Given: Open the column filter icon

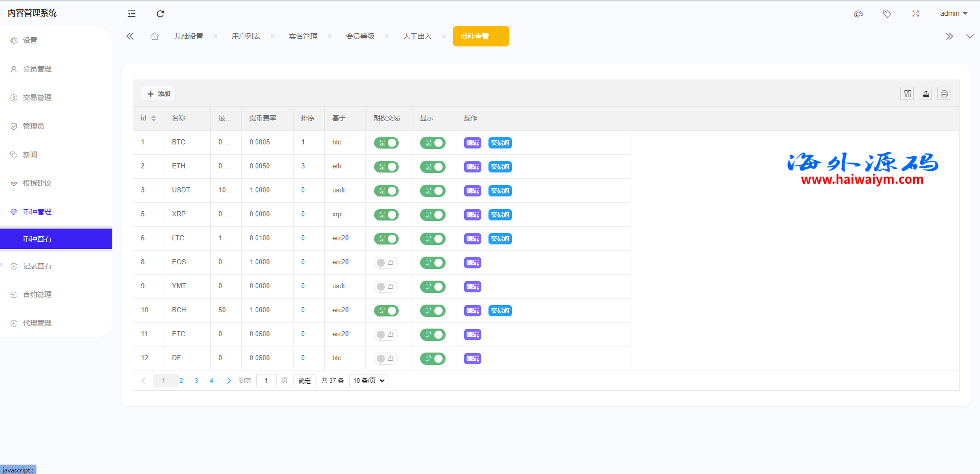Looking at the screenshot, I should [908, 94].
